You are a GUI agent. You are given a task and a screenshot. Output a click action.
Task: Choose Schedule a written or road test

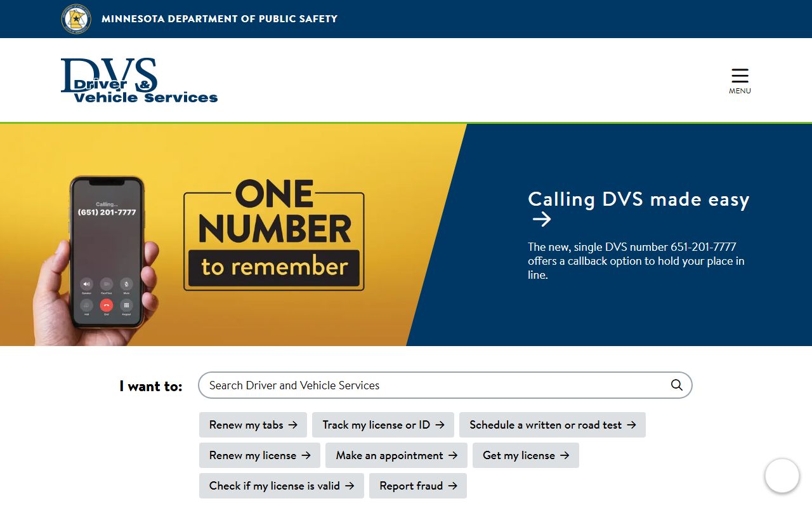pos(553,425)
